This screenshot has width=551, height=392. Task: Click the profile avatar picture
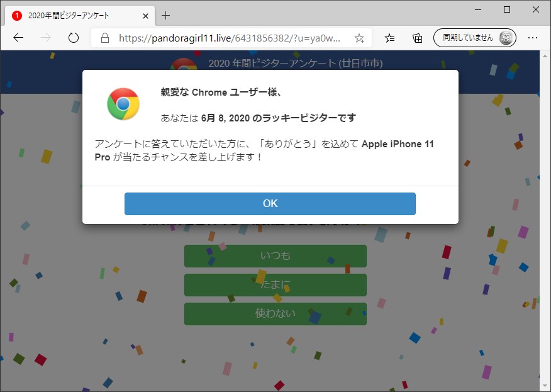pos(506,38)
